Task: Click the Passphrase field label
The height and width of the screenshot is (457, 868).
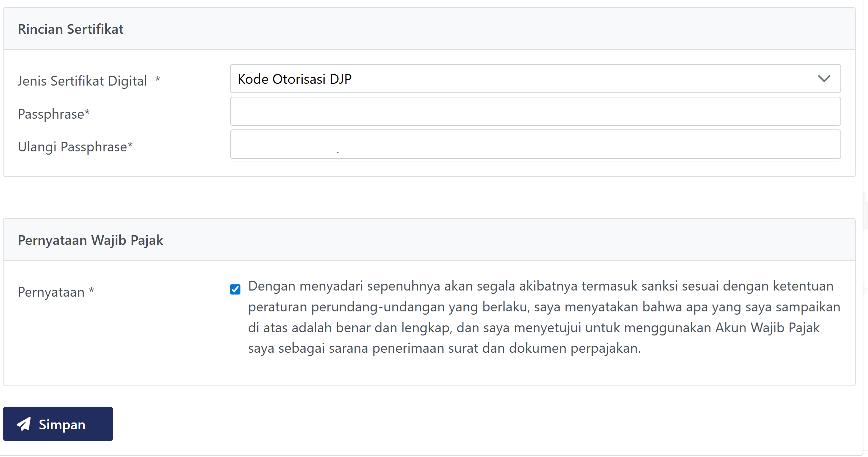Action: pos(51,114)
